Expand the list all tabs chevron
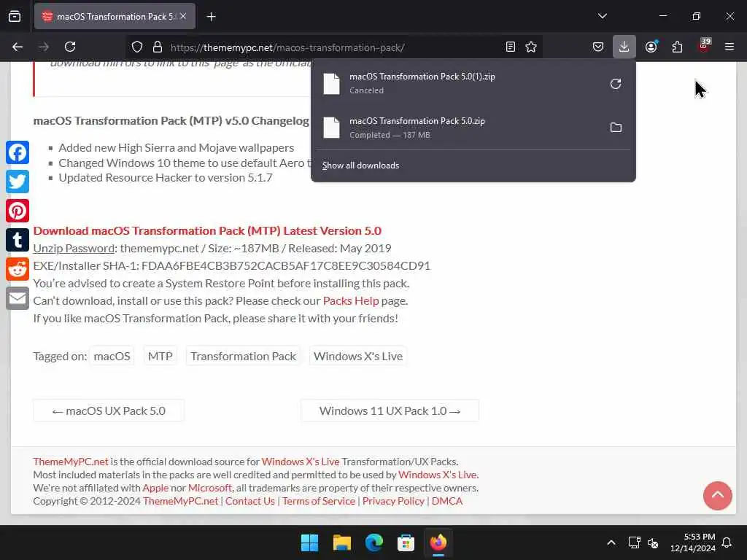This screenshot has height=560, width=747. point(602,16)
